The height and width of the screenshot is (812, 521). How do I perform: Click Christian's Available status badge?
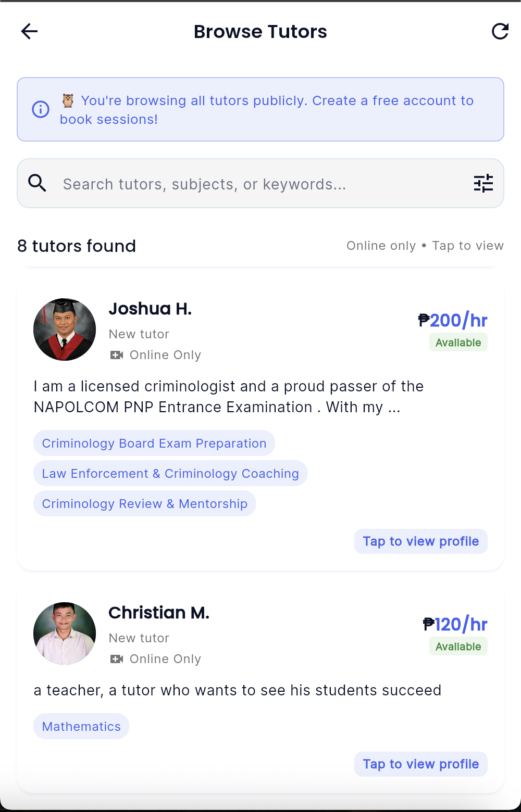click(458, 646)
